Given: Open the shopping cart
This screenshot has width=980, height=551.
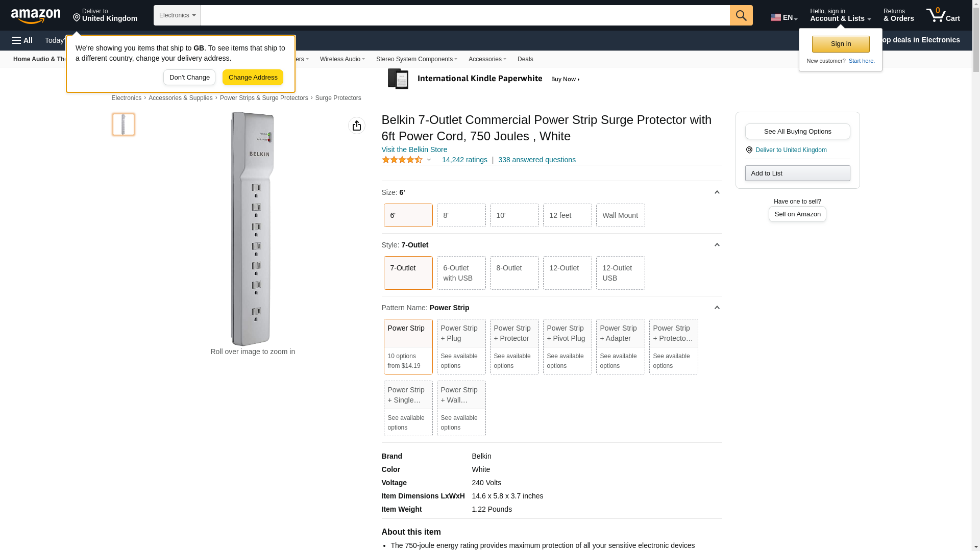Looking at the screenshot, I should click(943, 15).
